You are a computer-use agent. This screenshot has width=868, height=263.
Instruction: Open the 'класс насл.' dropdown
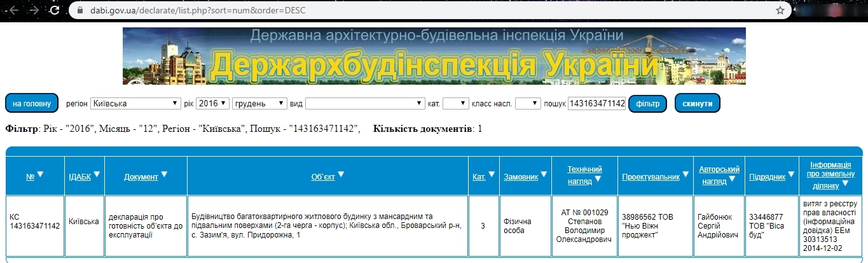tap(528, 103)
